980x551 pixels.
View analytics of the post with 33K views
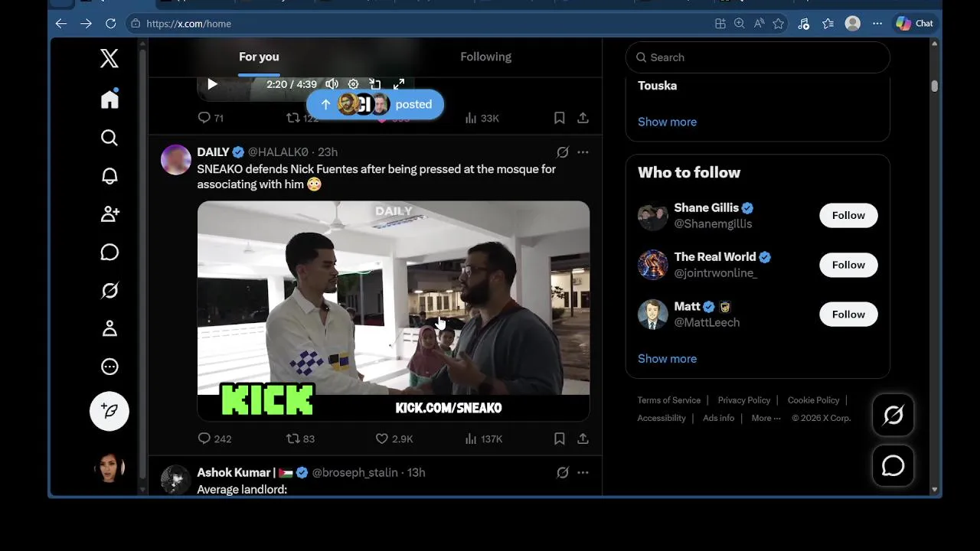(482, 118)
